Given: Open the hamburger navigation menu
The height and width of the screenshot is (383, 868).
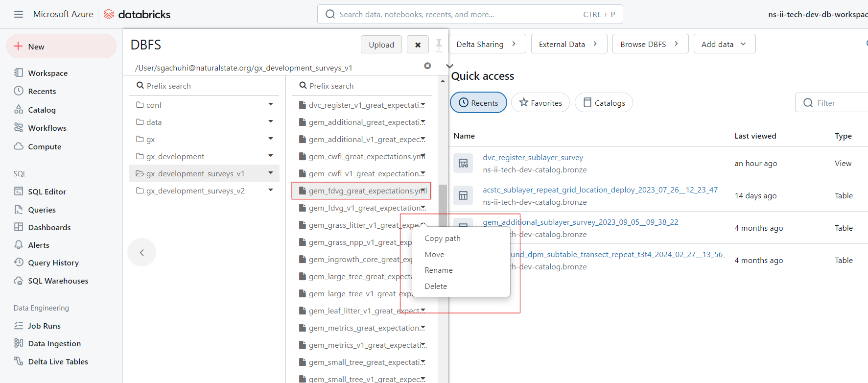Looking at the screenshot, I should (19, 14).
